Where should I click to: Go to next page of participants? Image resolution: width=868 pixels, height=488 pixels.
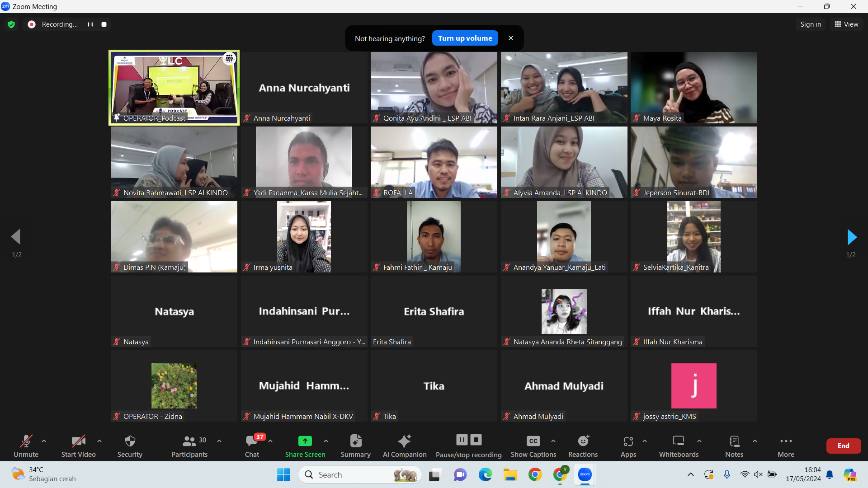coord(852,237)
